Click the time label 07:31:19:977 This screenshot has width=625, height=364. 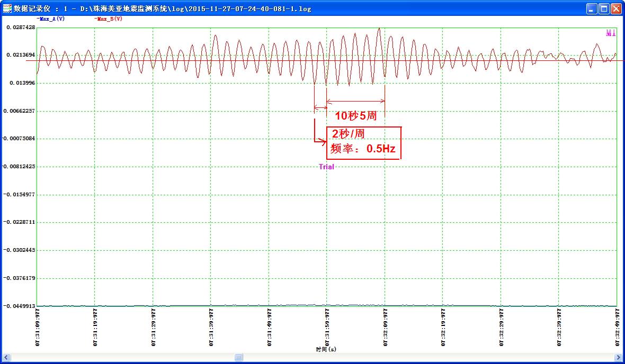pyautogui.click(x=95, y=327)
